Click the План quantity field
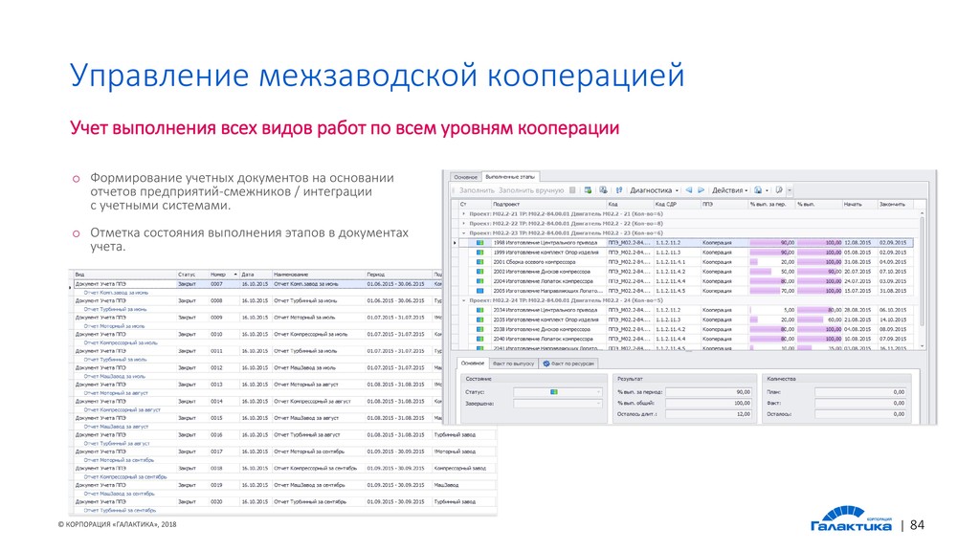 point(860,391)
